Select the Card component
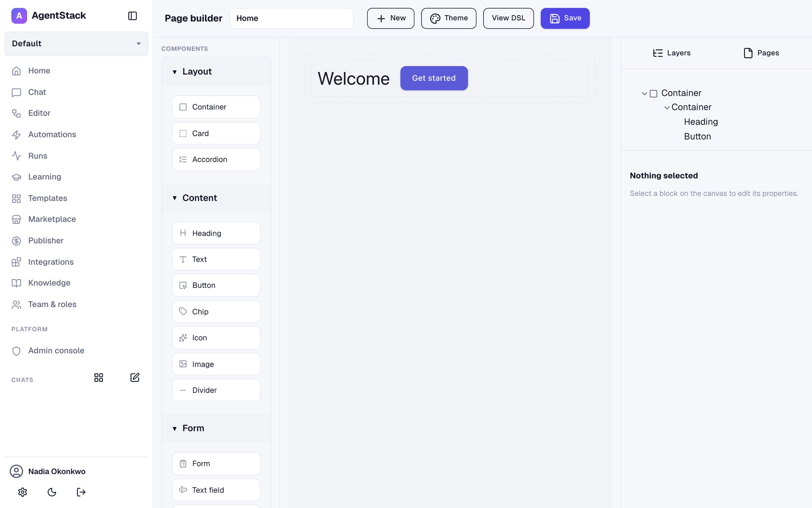The image size is (812, 508). [216, 133]
